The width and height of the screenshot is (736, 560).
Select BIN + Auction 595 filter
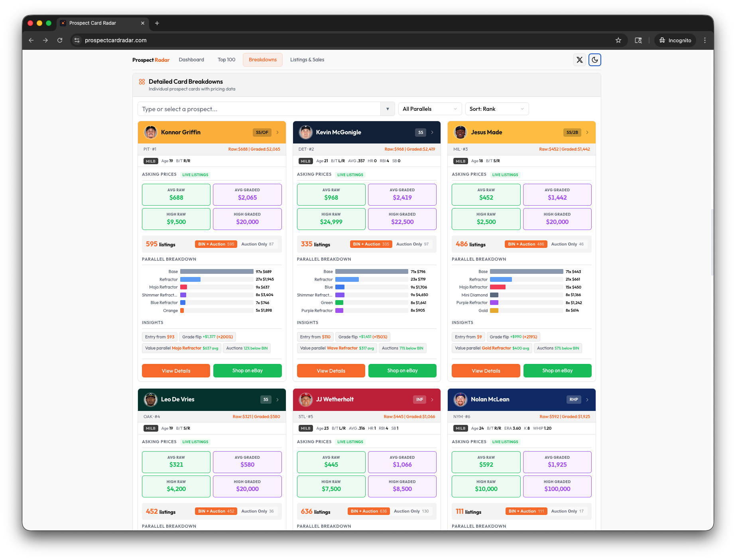216,244
